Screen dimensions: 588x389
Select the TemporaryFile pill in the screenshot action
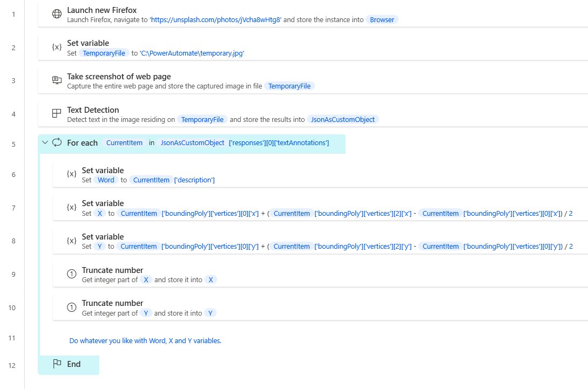tap(289, 86)
